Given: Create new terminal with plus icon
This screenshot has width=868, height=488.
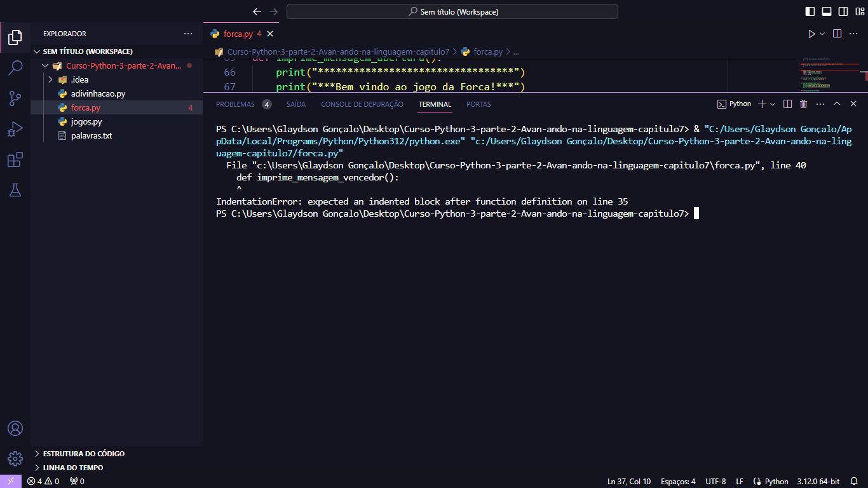Looking at the screenshot, I should [x=763, y=104].
